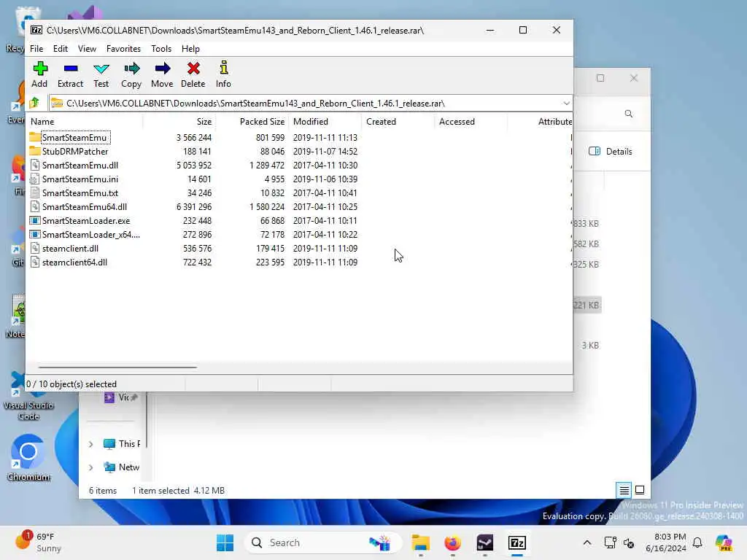Open the Tools menu
Viewport: 747px width, 560px height.
click(x=161, y=49)
